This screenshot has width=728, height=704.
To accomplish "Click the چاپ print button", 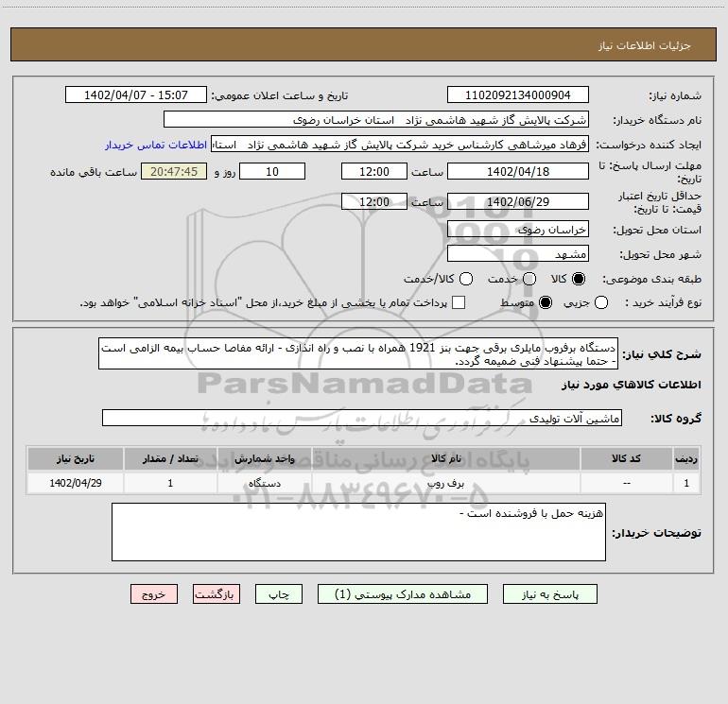I will coord(279,594).
